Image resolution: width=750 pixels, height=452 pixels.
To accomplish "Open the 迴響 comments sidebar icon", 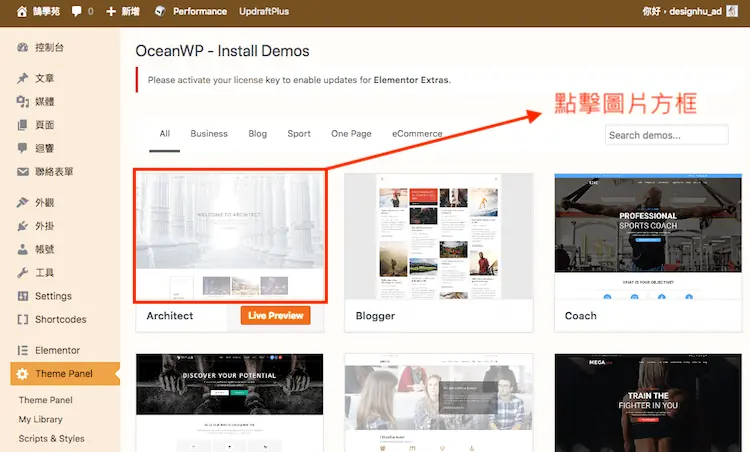I will click(22, 148).
